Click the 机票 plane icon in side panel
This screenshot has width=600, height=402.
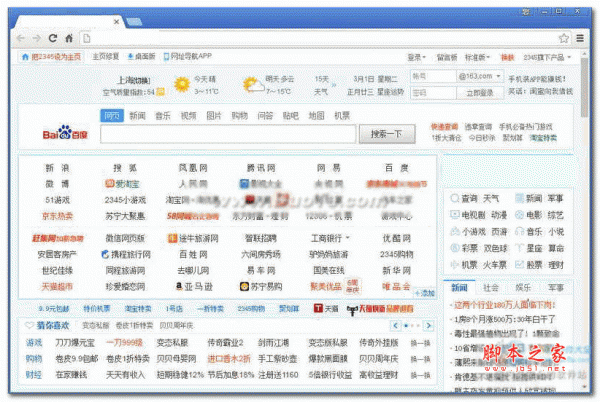[454, 264]
